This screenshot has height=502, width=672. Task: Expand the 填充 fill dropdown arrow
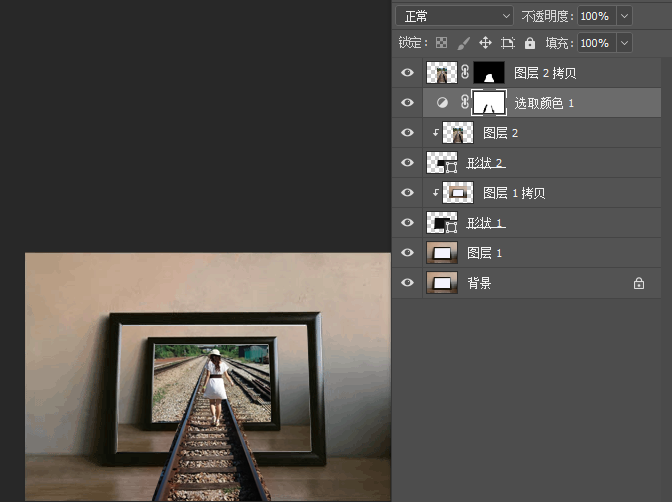coord(624,43)
